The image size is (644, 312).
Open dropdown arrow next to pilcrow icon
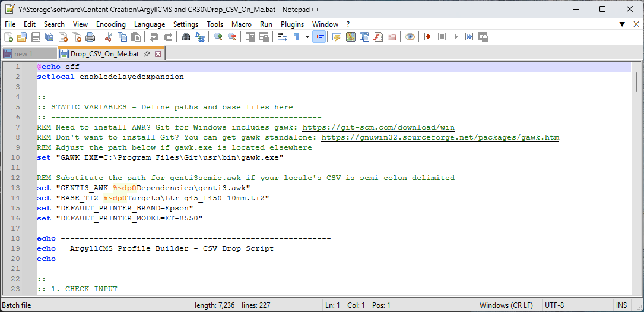[307, 37]
